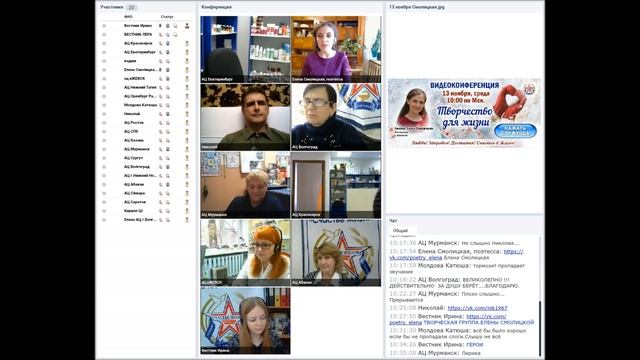Viewport: 640px width, 360px height.
Task: Click the Видеоконференция banner image
Action: tap(464, 113)
